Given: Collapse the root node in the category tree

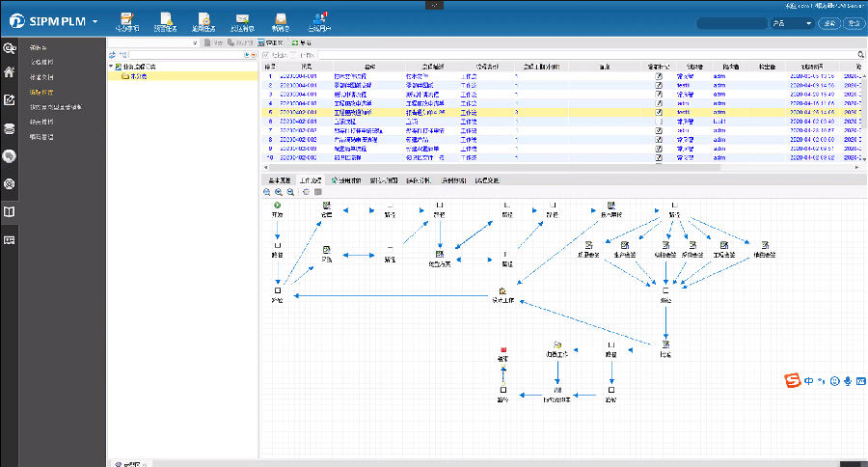Looking at the screenshot, I should tap(111, 67).
